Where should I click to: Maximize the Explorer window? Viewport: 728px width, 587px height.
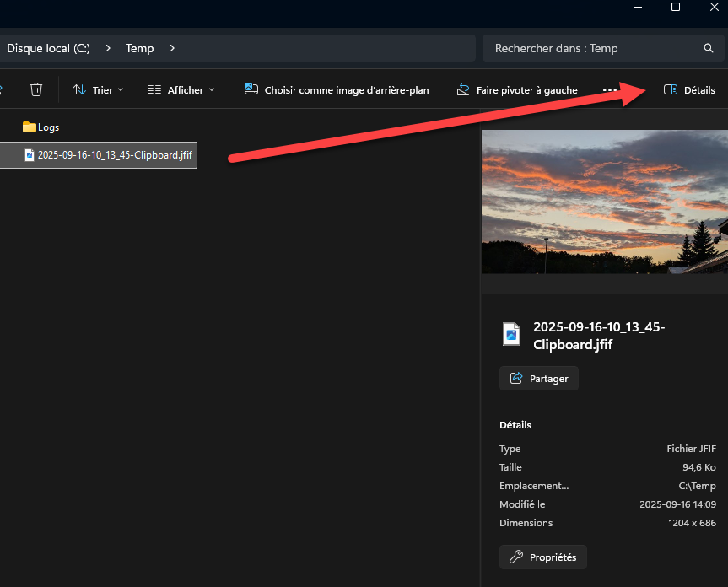676,7
